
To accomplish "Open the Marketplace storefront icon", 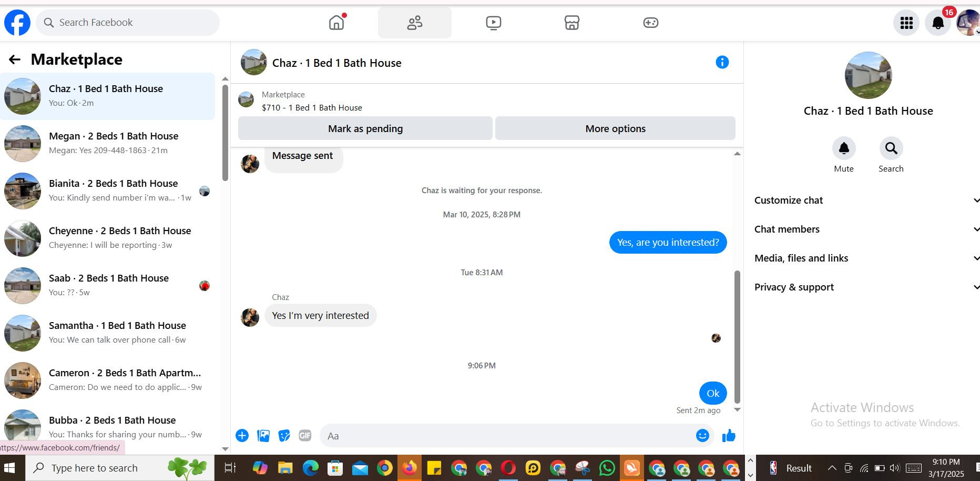I will click(x=572, y=23).
